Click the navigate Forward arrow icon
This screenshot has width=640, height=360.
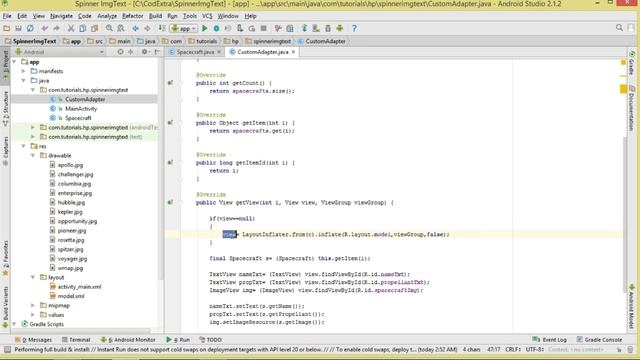click(x=147, y=28)
